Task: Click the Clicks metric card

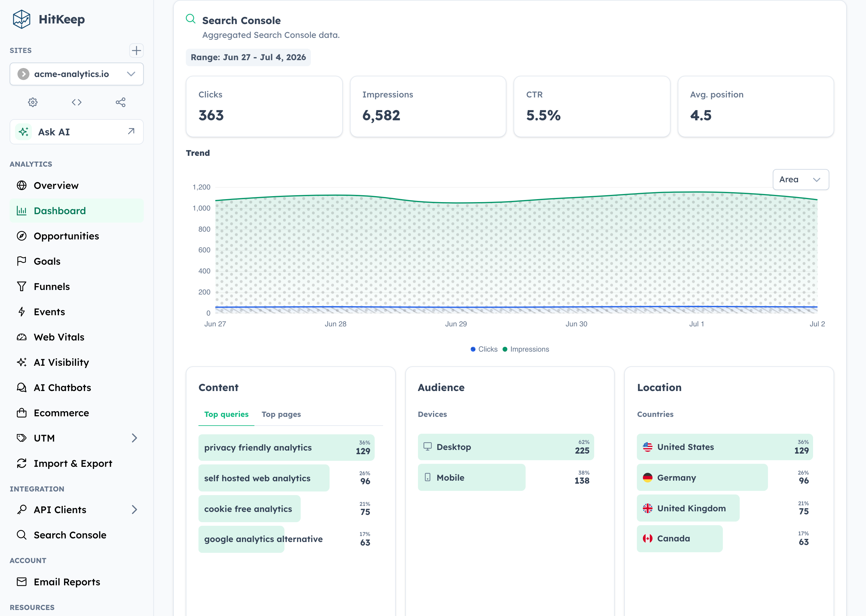Action: pos(264,106)
